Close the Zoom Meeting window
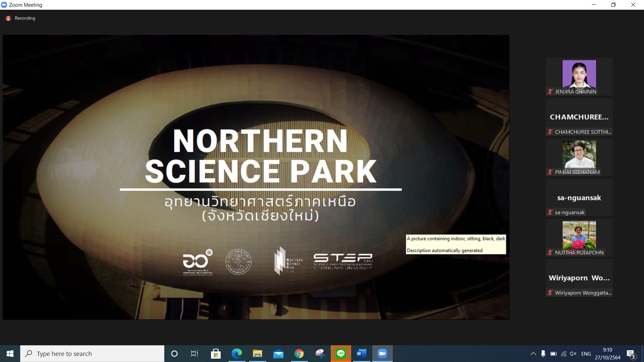Screen dimensions: 644x362 [633, 5]
